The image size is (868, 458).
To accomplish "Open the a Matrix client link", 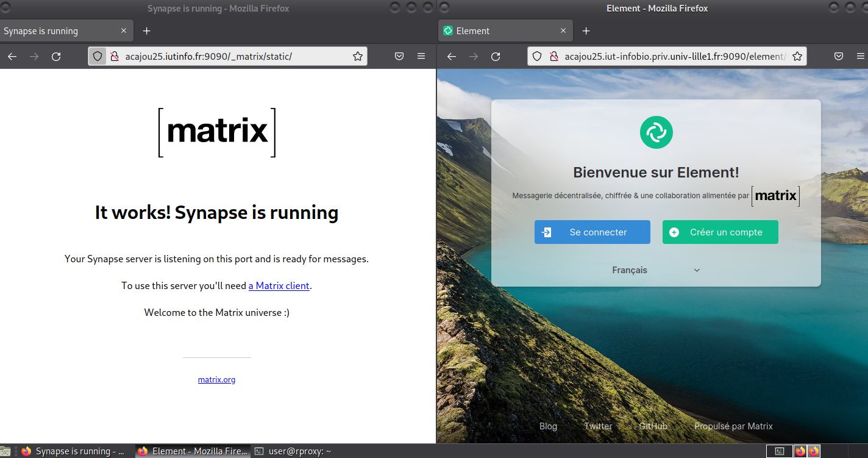I will click(279, 285).
